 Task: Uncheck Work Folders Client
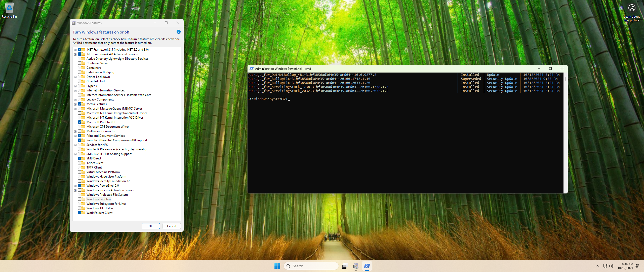click(x=79, y=213)
